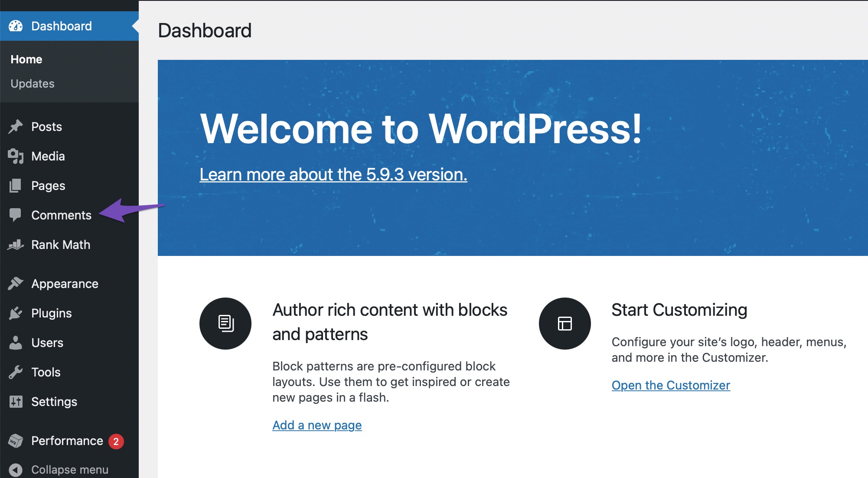Open the Updates submenu item
868x478 pixels.
point(33,83)
